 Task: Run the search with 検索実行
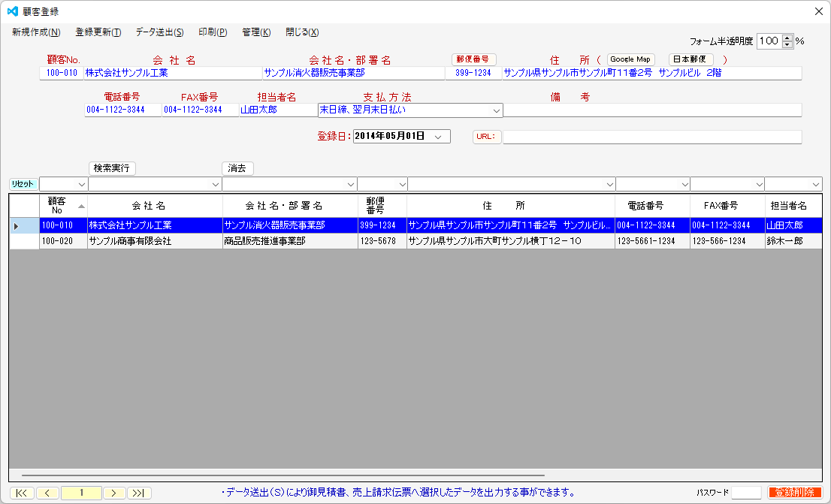(x=111, y=168)
